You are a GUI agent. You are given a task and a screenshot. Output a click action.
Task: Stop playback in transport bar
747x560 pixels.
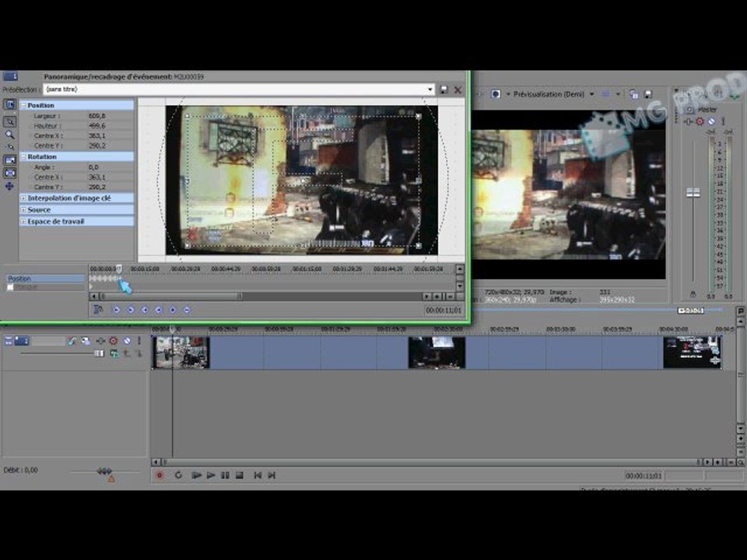tap(240, 475)
